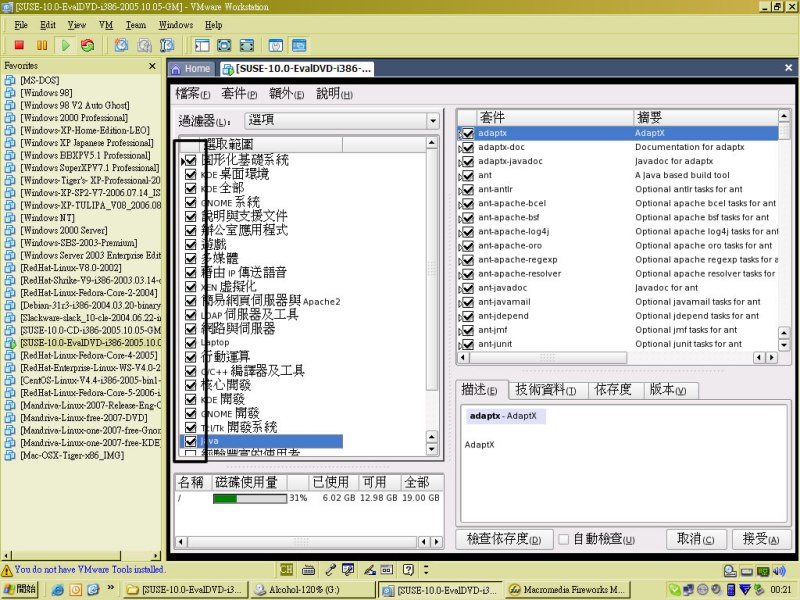
Task: Select [Windows 98] in Favorites
Action: [x=46, y=93]
